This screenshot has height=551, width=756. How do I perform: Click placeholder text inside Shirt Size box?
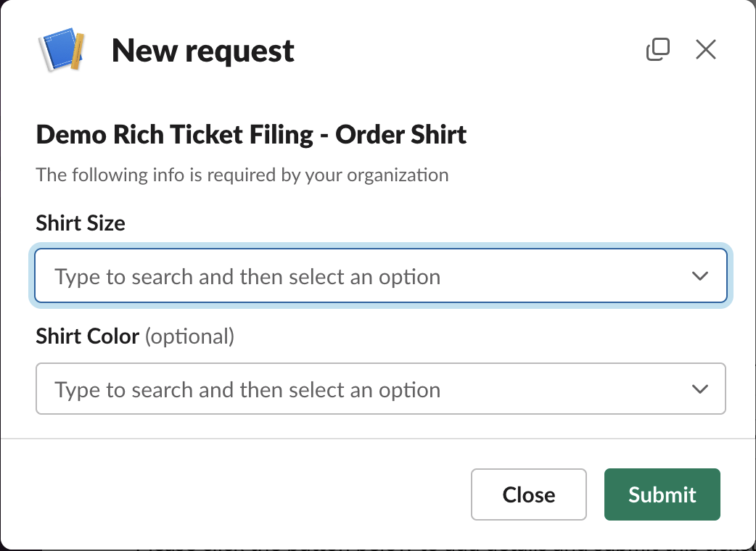(247, 277)
